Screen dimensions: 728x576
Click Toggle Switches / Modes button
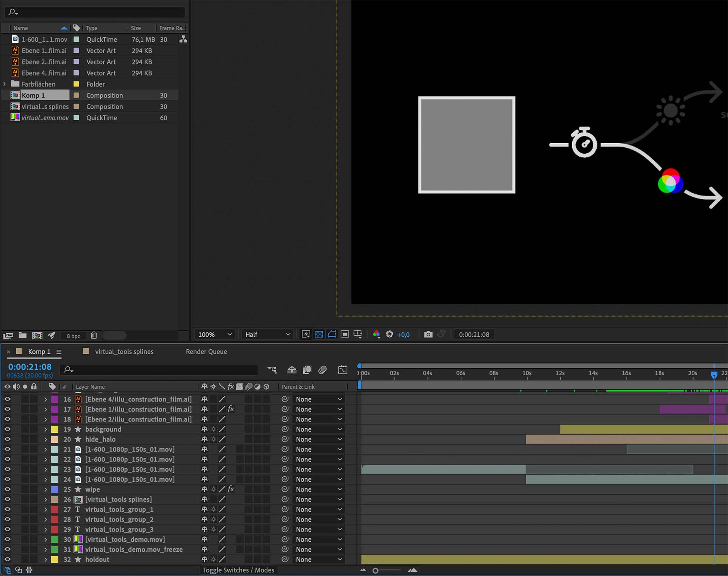coord(238,570)
